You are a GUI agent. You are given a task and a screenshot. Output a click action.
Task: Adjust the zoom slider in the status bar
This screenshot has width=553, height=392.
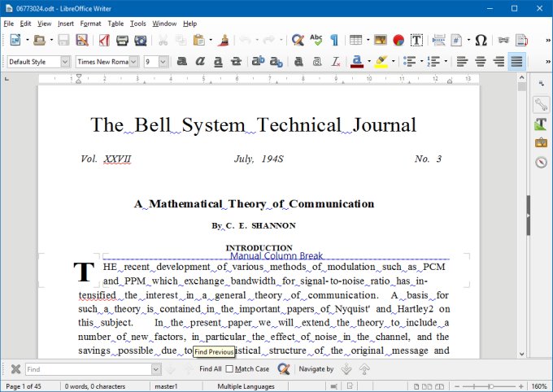(x=490, y=386)
